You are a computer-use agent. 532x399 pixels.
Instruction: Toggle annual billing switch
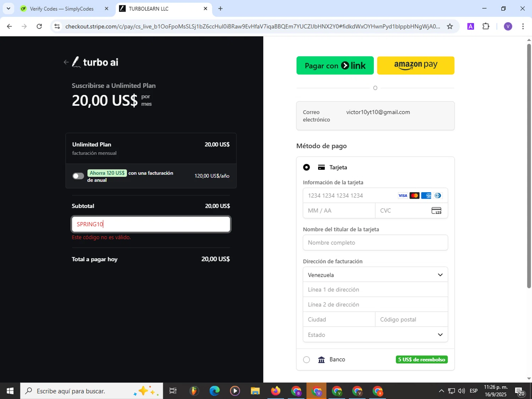pyautogui.click(x=78, y=176)
